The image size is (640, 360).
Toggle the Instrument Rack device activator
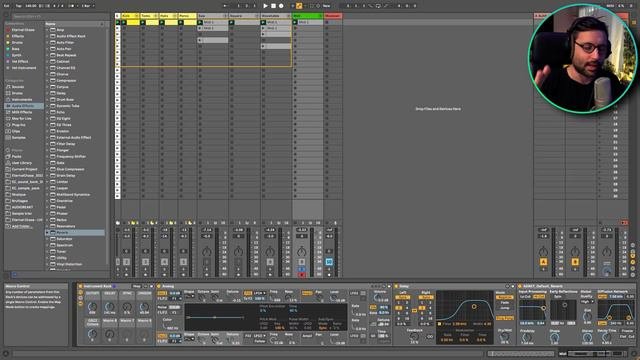[80, 287]
